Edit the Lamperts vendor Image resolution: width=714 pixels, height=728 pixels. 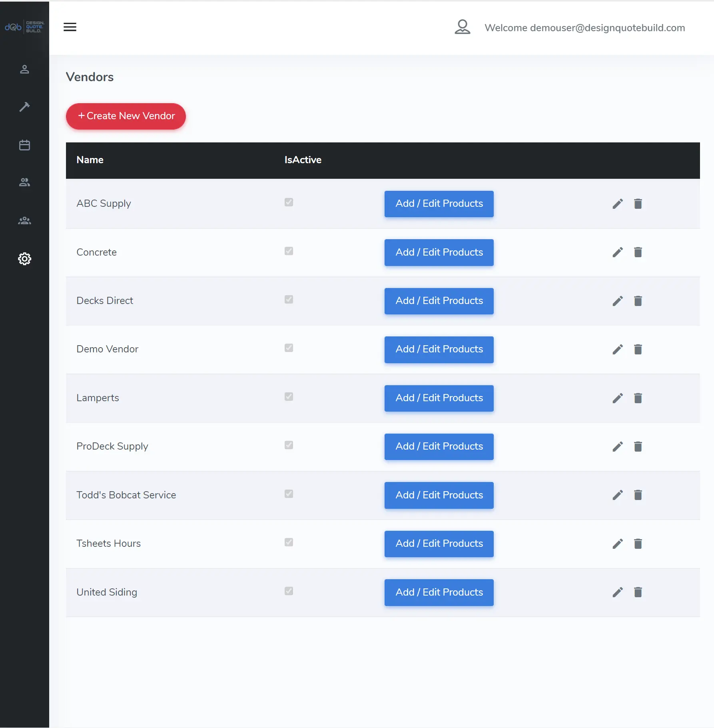(x=618, y=398)
